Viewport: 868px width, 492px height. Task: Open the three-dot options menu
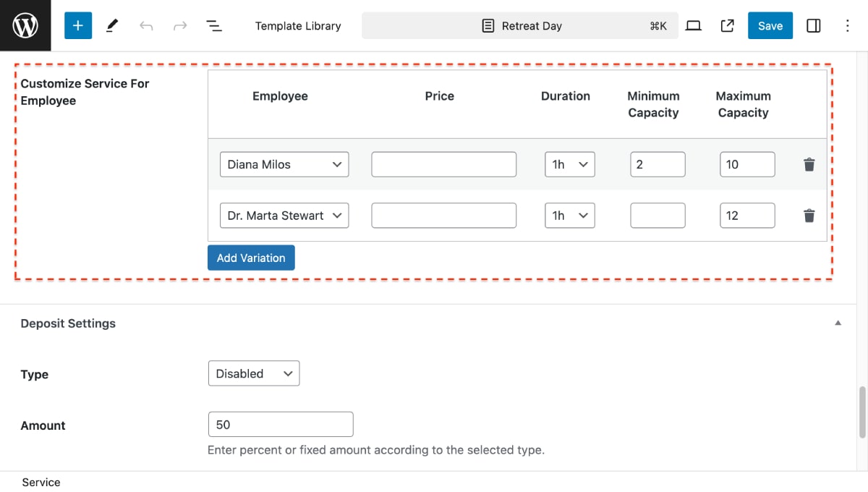tap(848, 25)
